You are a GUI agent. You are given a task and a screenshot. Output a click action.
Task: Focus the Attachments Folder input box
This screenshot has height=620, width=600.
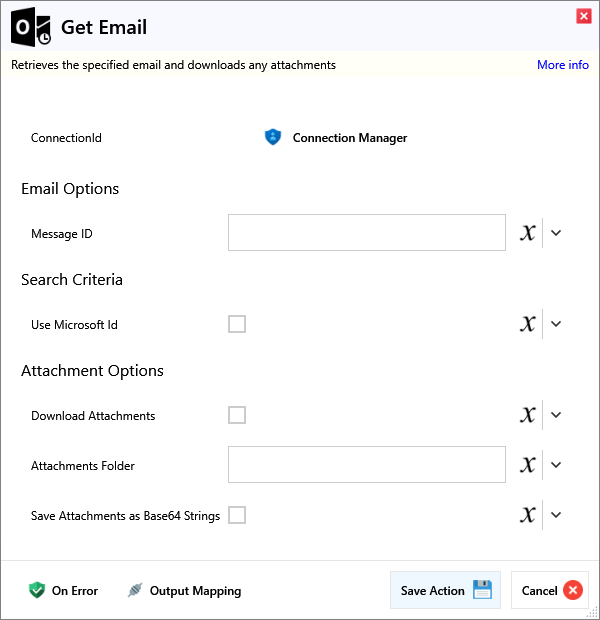pyautogui.click(x=366, y=465)
